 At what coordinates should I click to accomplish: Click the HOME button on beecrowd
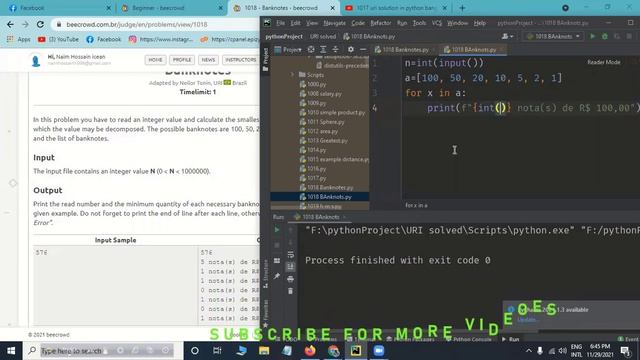[155, 60]
